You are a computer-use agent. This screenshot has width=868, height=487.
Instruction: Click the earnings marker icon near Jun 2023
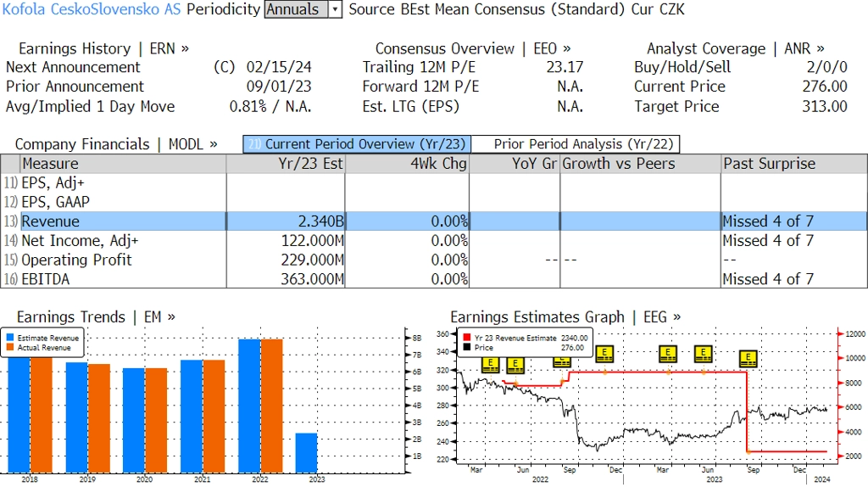tap(703, 354)
